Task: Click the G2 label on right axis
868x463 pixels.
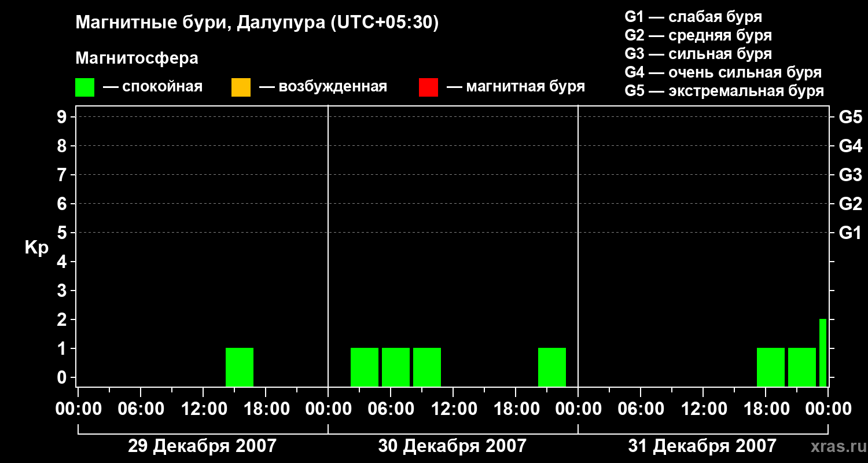Action: [850, 204]
